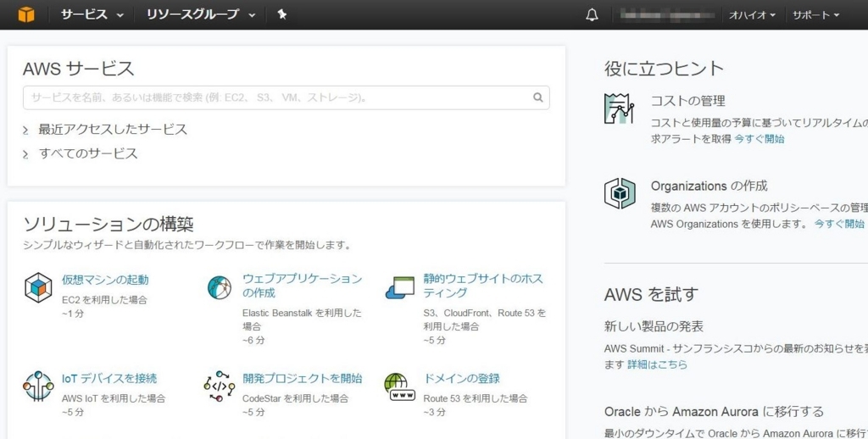Open the リソースグループ menu

coord(200,15)
